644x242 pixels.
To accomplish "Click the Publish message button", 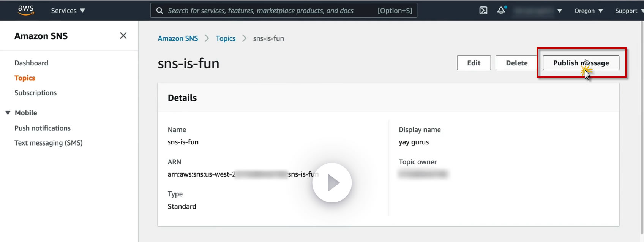I will 581,63.
